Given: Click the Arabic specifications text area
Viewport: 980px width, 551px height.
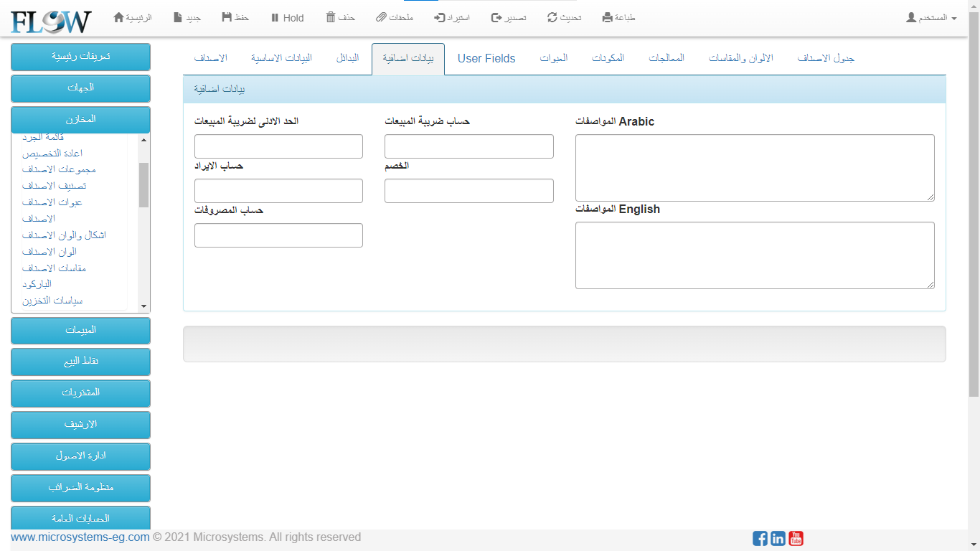Looking at the screenshot, I should click(755, 167).
